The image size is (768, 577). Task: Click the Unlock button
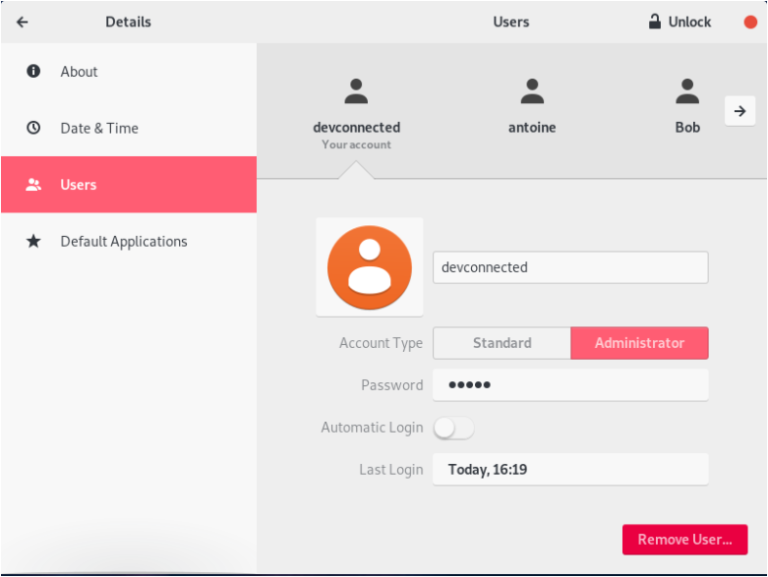pos(679,22)
